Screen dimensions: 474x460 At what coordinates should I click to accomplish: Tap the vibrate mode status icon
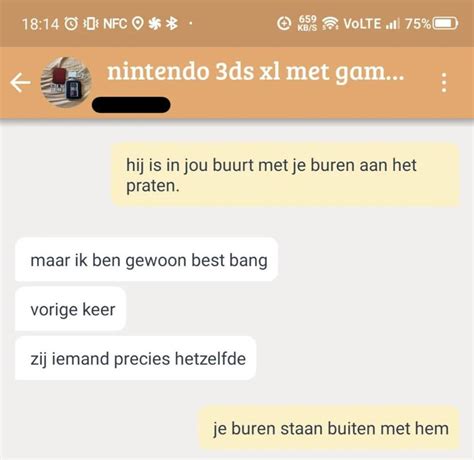point(91,24)
